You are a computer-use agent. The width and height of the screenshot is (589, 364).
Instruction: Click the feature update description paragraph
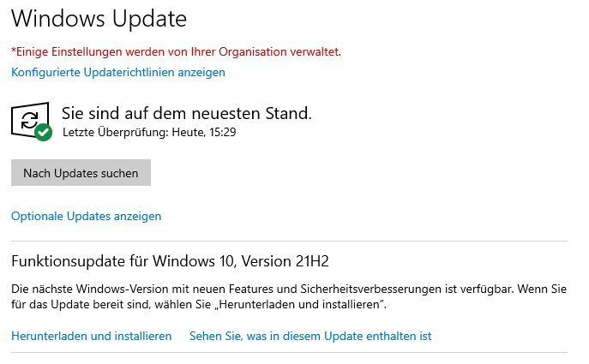click(288, 296)
